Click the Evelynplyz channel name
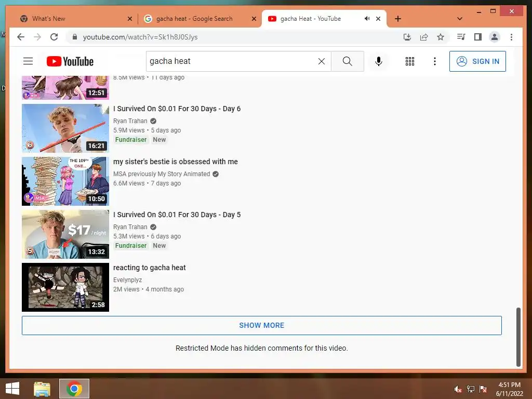The width and height of the screenshot is (532, 399). point(128,280)
